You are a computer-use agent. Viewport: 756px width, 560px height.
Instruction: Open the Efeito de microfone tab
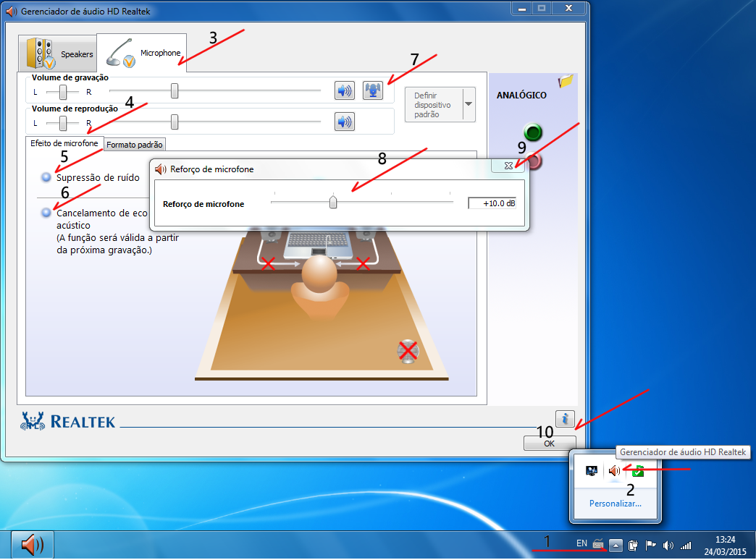[64, 143]
